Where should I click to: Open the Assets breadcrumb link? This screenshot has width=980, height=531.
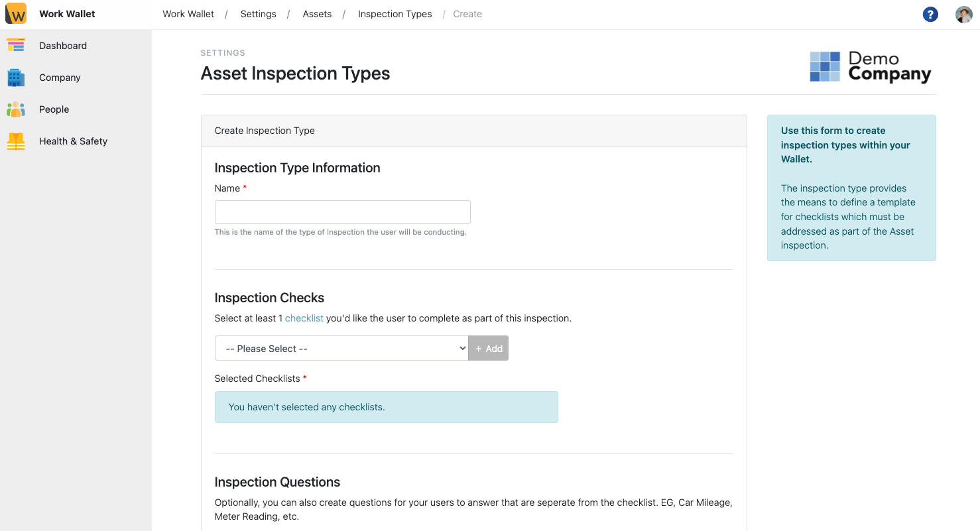(317, 14)
